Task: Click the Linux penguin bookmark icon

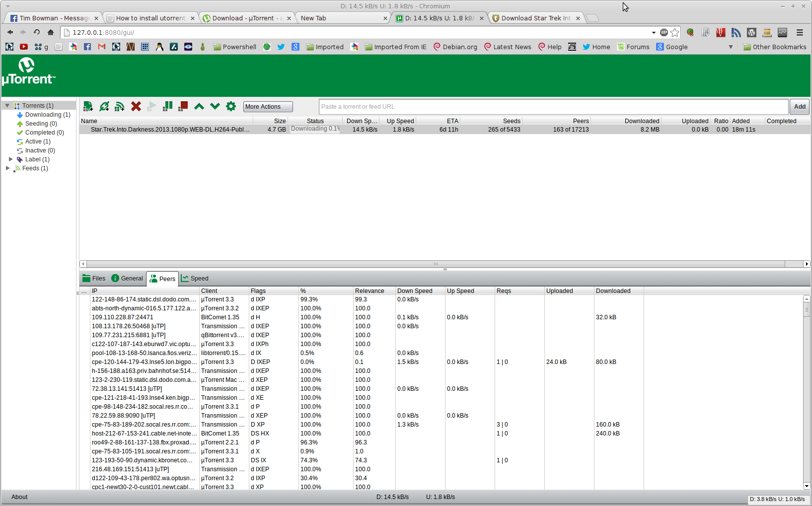Action: [159, 47]
